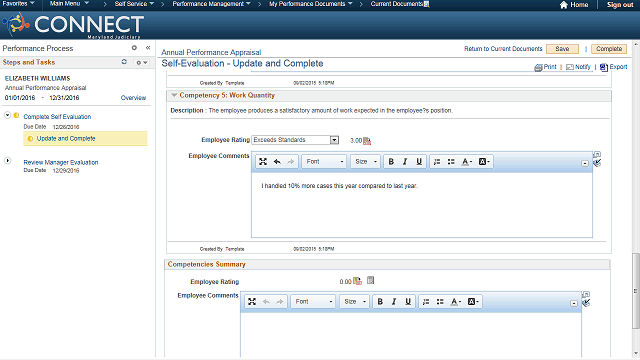The height and width of the screenshot is (360, 640).
Task: Expand the Review Manager Evaluation step
Action: [7, 160]
